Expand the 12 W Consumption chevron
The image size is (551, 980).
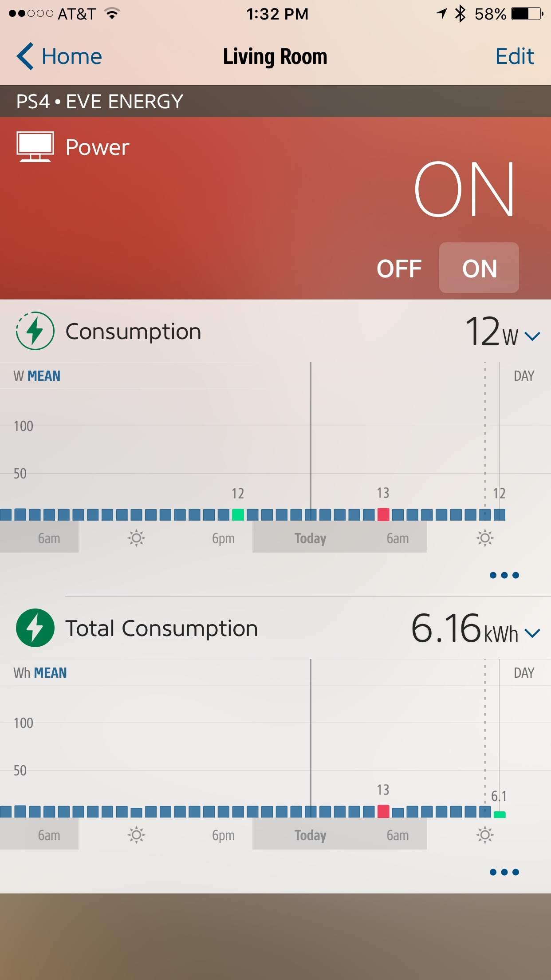click(532, 336)
